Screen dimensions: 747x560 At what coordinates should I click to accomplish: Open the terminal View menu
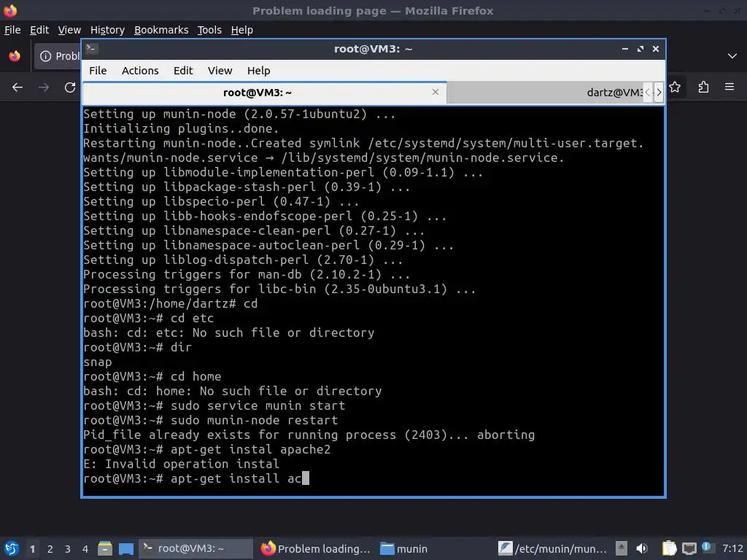tap(220, 71)
